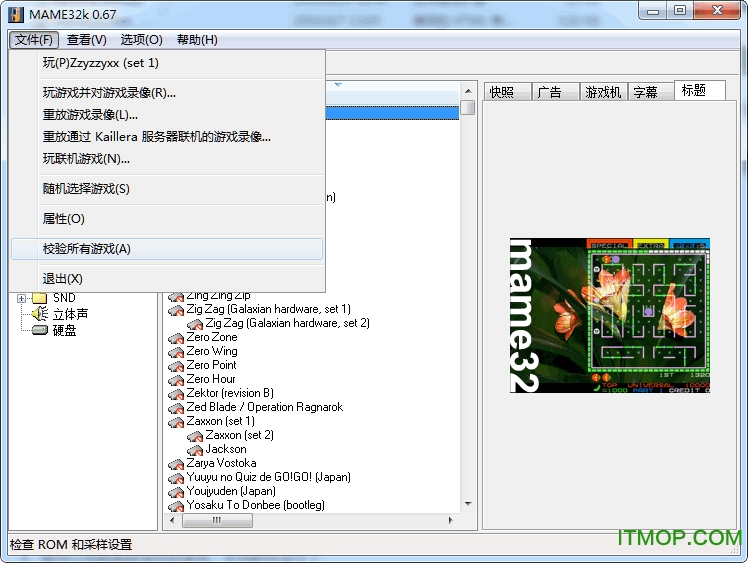The width and height of the screenshot is (748, 563).
Task: Select the Zero Wing game name
Action: pyautogui.click(x=212, y=351)
